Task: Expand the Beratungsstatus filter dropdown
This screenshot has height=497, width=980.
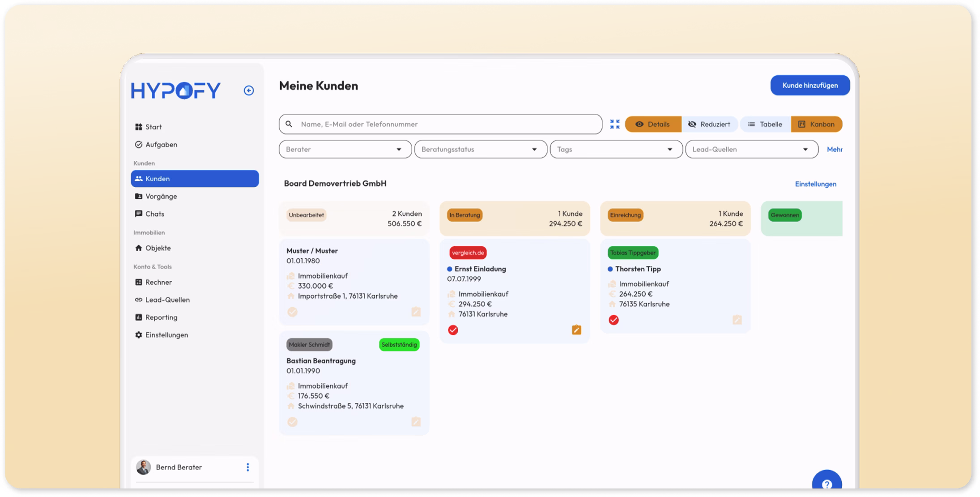Action: pyautogui.click(x=481, y=149)
